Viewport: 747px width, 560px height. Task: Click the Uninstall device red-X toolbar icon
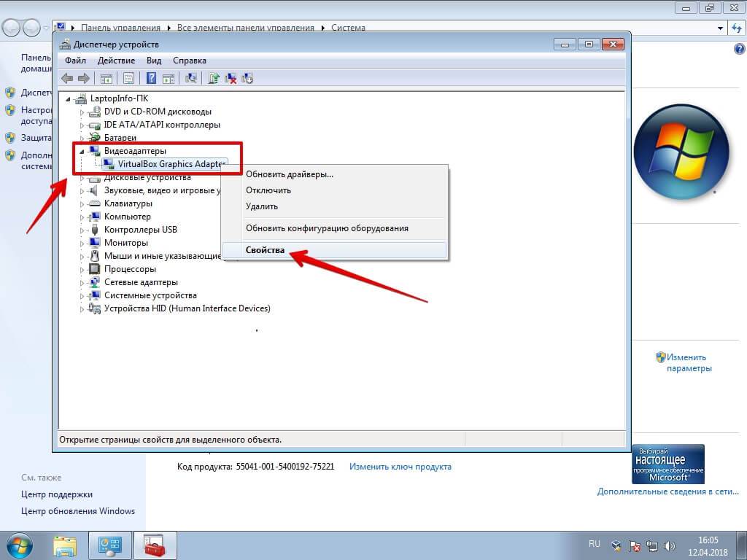[x=231, y=79]
